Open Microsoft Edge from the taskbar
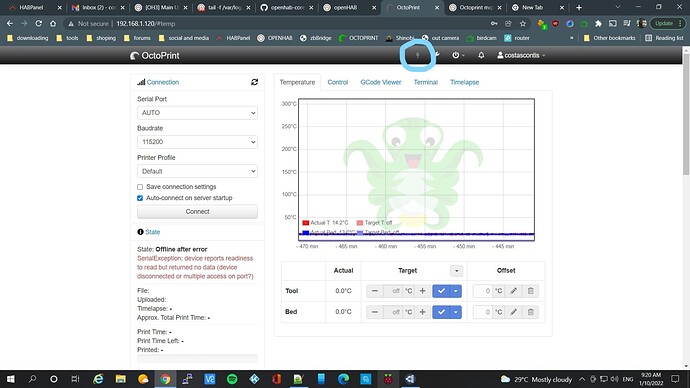Image resolution: width=690 pixels, height=388 pixels. [343, 379]
